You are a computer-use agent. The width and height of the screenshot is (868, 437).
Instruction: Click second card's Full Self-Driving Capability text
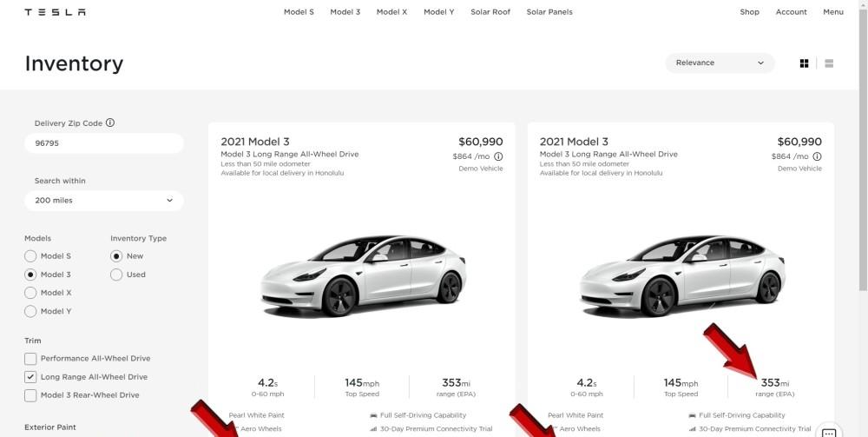click(x=742, y=414)
